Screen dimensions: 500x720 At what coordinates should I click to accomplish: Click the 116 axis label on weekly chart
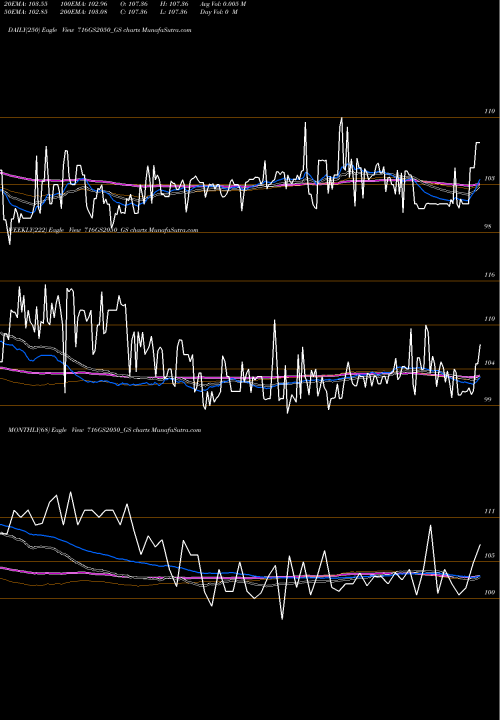point(490,275)
